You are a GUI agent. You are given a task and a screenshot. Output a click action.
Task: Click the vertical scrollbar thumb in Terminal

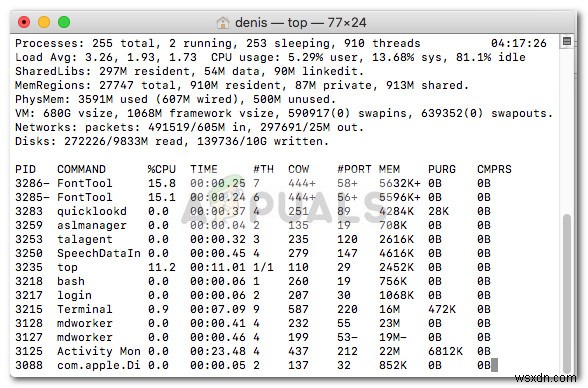(x=567, y=293)
